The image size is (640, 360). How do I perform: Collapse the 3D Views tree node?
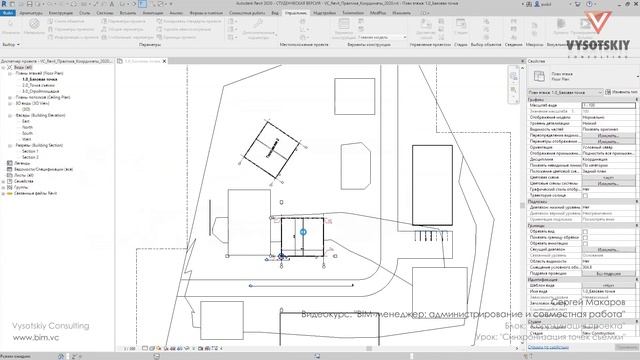pyautogui.click(x=10, y=104)
